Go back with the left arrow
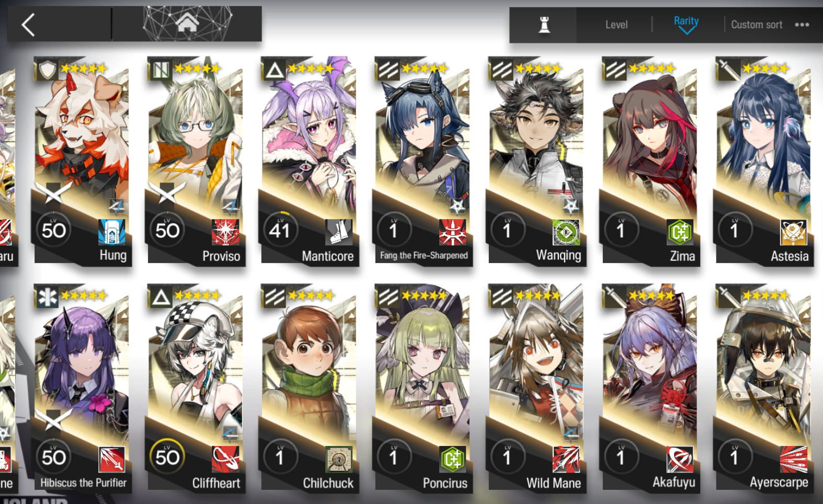The image size is (823, 504). tap(28, 25)
